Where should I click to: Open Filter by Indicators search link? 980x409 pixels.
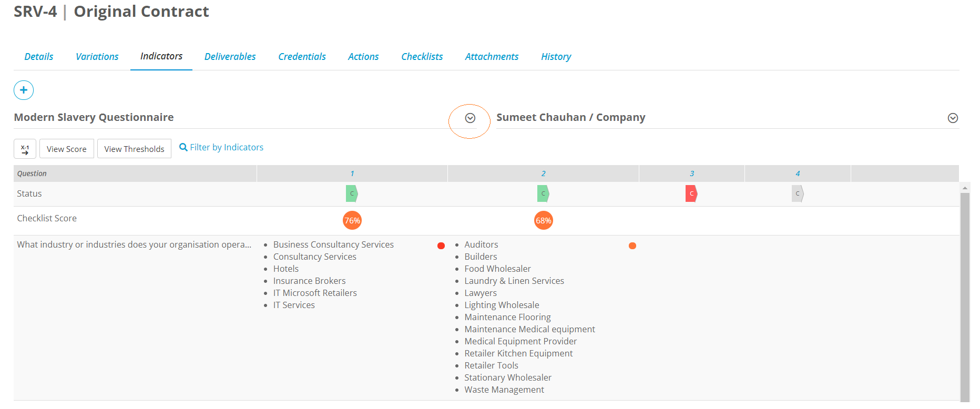221,147
